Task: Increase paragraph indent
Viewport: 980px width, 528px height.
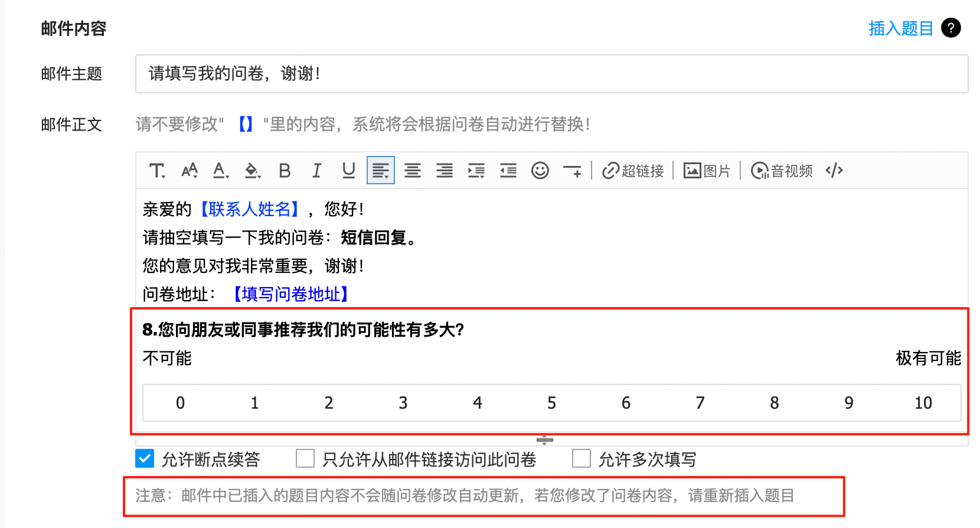Action: [476, 171]
